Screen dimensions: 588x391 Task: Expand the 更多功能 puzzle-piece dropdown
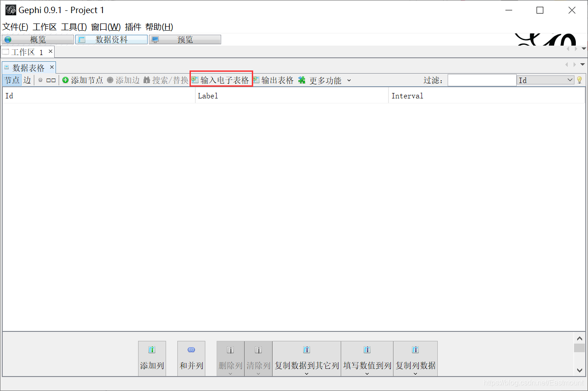pos(324,80)
